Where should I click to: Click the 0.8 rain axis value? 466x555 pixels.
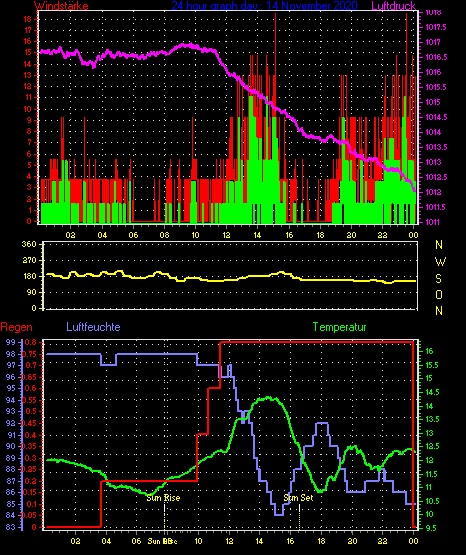pyautogui.click(x=30, y=342)
